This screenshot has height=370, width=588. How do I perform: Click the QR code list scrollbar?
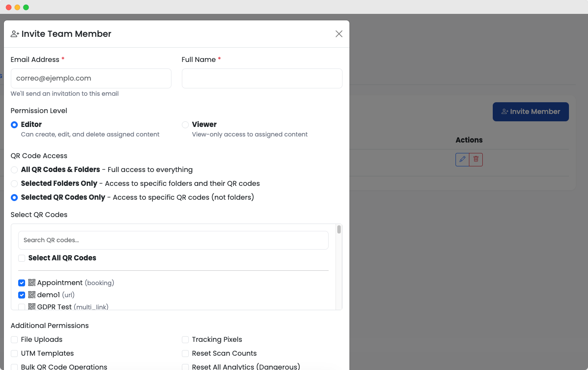(339, 230)
